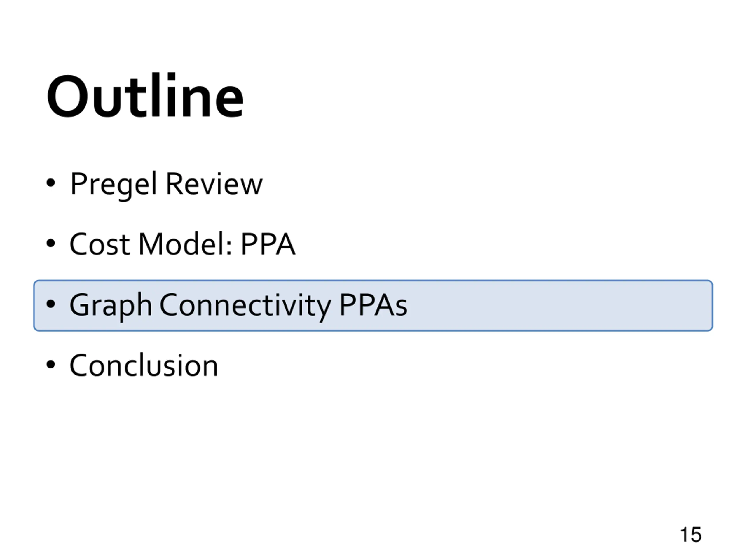
Task: Click the bullet dot before Graph Connectivity
Action: (50, 304)
